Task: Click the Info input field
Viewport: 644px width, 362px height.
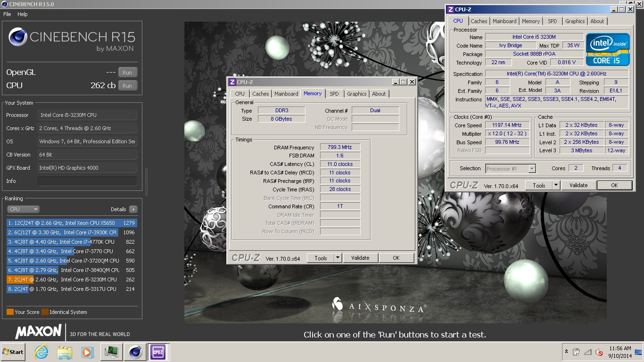Action: coord(87,181)
